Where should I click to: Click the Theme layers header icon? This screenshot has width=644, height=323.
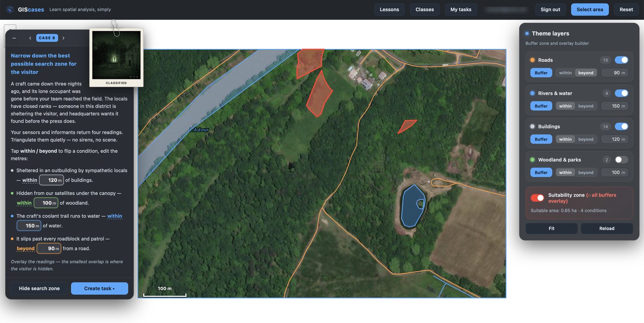[527, 33]
